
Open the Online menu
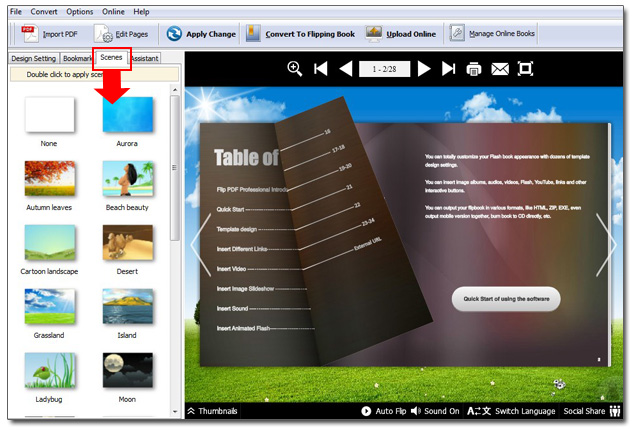tap(113, 11)
